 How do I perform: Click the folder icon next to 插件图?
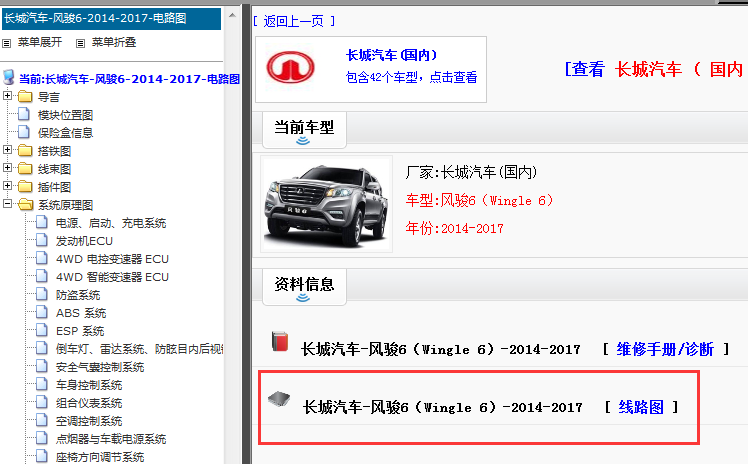(x=25, y=187)
